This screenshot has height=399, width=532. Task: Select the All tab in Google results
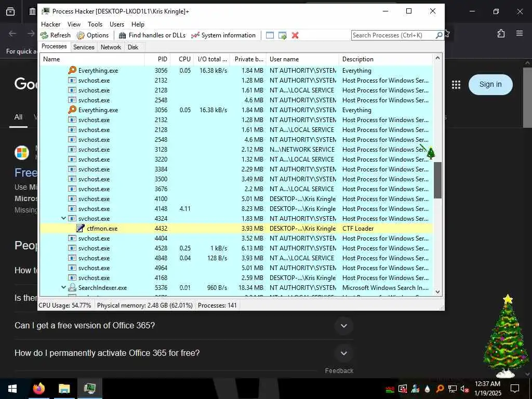(18, 117)
